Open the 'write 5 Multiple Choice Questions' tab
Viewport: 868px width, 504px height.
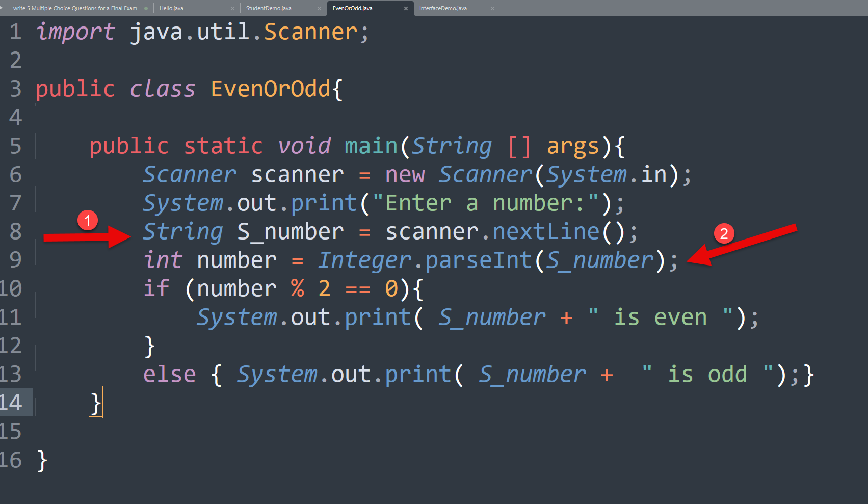[x=75, y=8]
